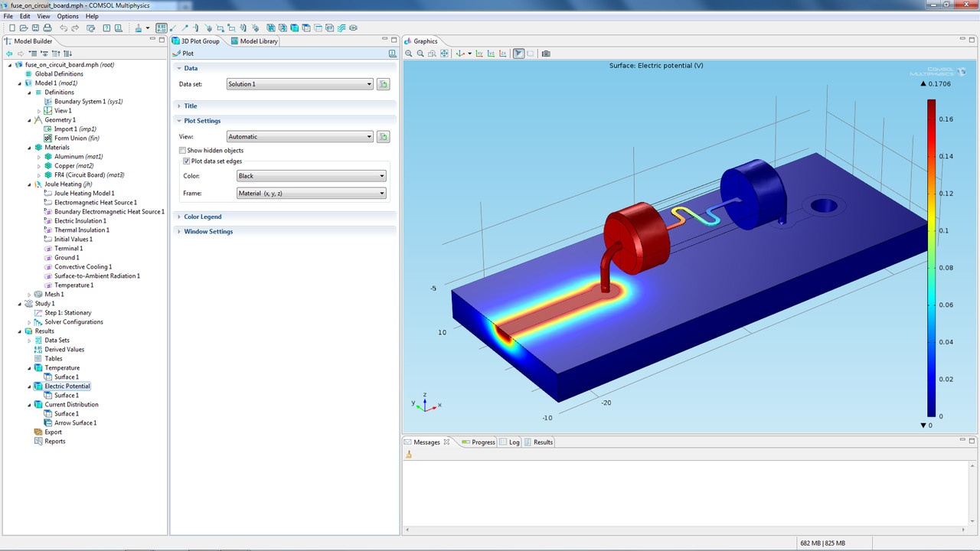
Task: Click the Zoom In icon in Graphics toolbar
Action: 409,54
